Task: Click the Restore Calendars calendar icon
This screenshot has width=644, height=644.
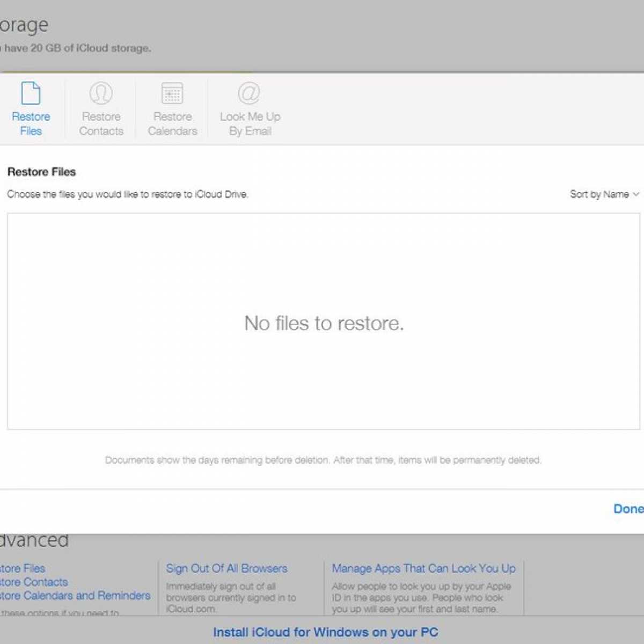Action: (172, 93)
